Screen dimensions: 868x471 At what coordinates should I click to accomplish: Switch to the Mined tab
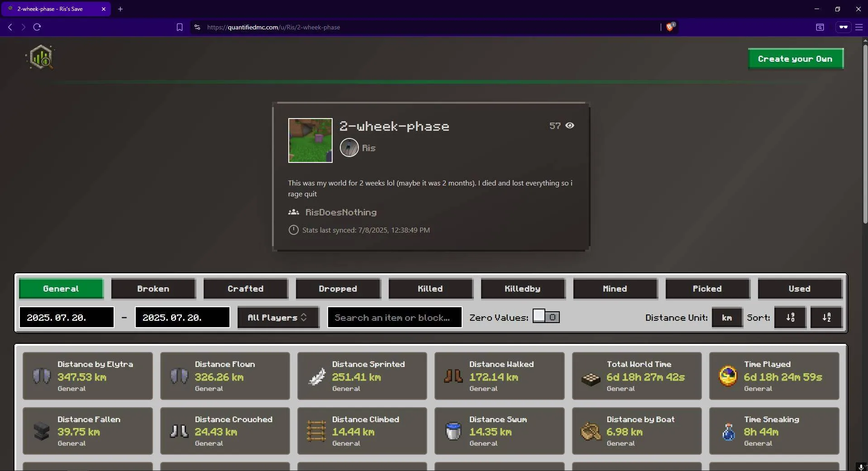click(615, 289)
